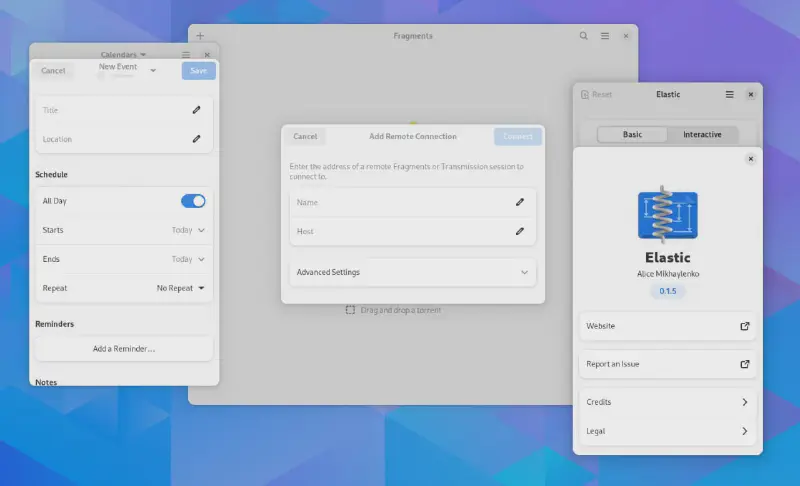
Task: Click the edit pencil icon beside Title
Action: coord(197,110)
